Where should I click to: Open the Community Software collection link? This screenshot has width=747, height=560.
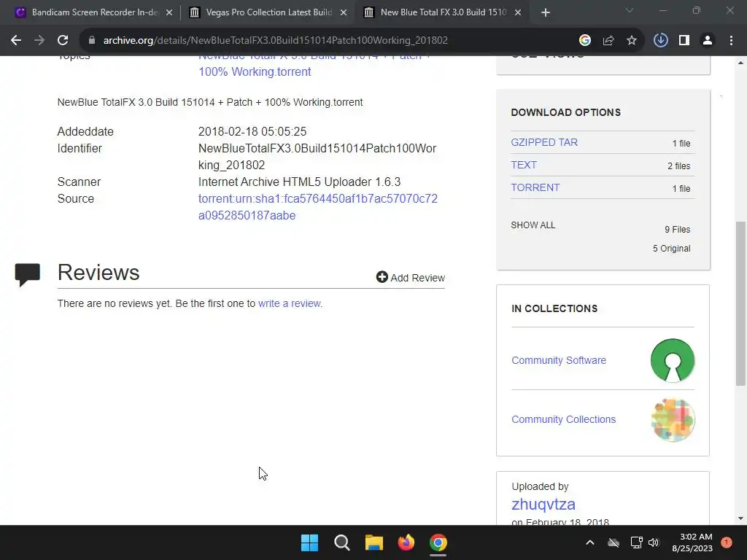pyautogui.click(x=559, y=360)
